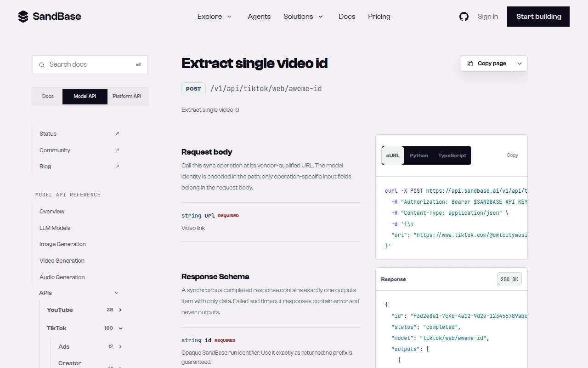
Task: Open the LLM Models page
Action: (x=55, y=228)
